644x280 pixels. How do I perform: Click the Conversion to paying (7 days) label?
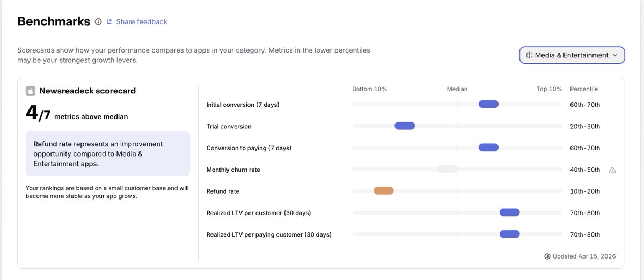coord(249,148)
